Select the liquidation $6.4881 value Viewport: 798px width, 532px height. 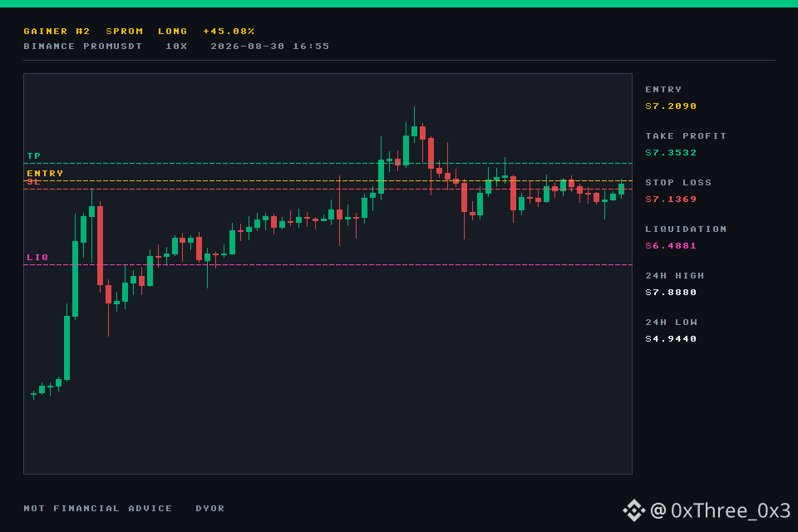(671, 246)
